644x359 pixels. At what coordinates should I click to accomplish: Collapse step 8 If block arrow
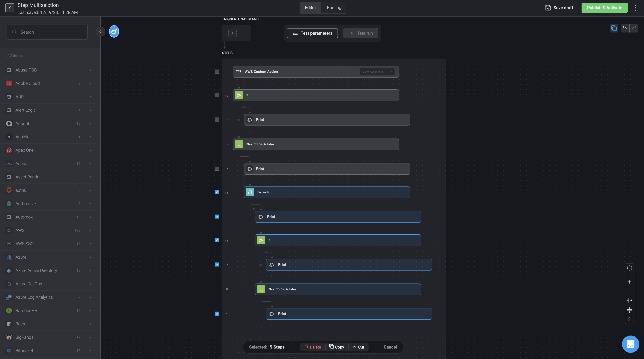pyautogui.click(x=225, y=241)
